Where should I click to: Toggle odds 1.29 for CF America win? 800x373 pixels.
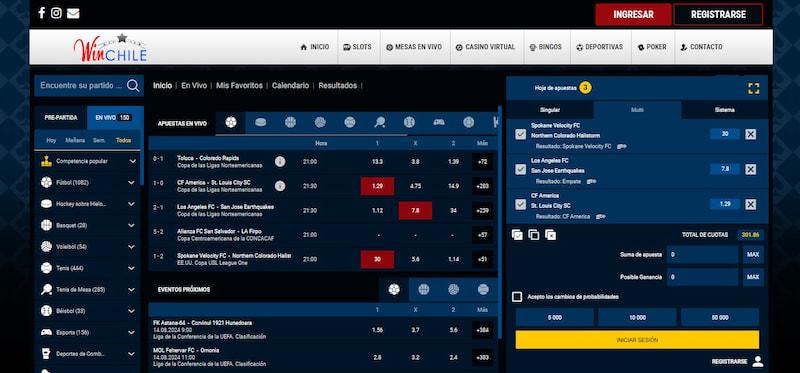coord(377,186)
